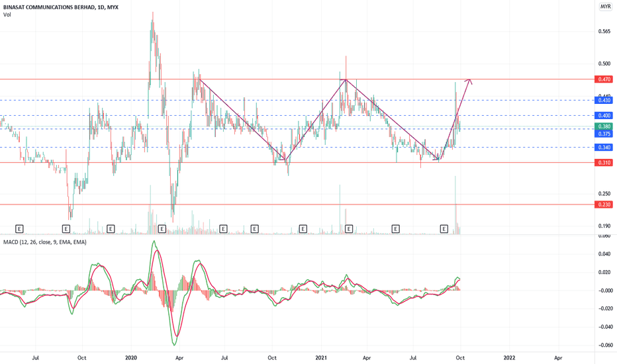617x364 pixels.
Task: Click the MACD (12, 26, close, 9, EMA, EMA) label
Action: (45, 242)
